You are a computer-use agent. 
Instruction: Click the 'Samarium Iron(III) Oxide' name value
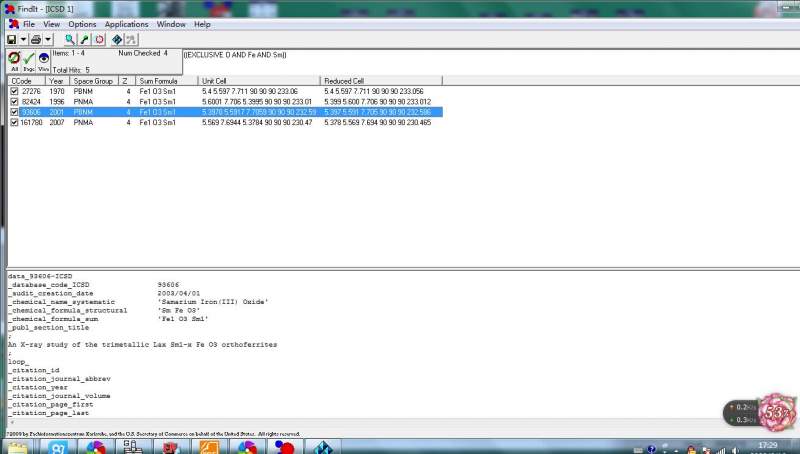click(x=213, y=302)
